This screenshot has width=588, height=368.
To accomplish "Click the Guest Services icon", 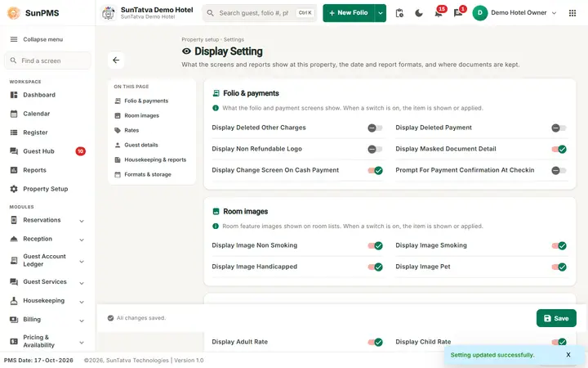I will tap(14, 281).
